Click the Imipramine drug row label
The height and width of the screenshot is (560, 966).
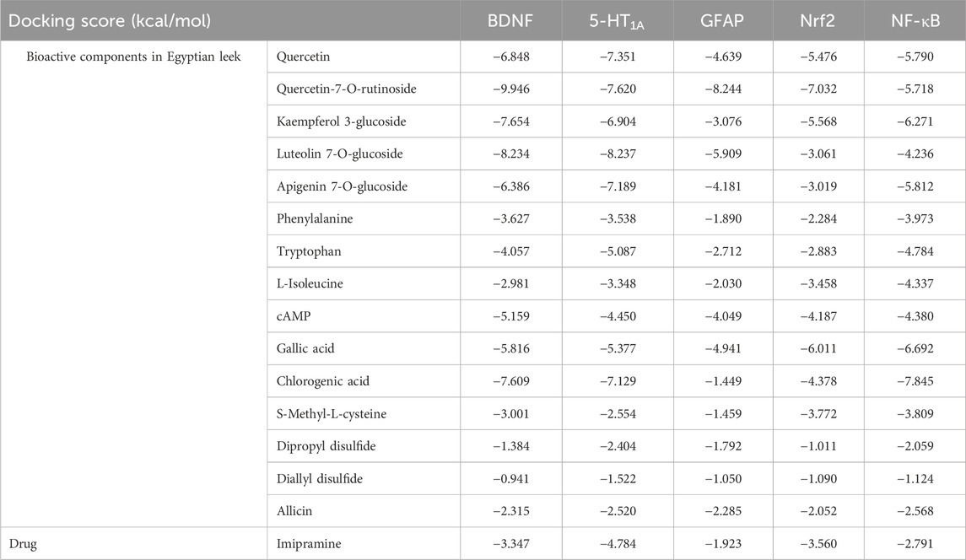[309, 544]
